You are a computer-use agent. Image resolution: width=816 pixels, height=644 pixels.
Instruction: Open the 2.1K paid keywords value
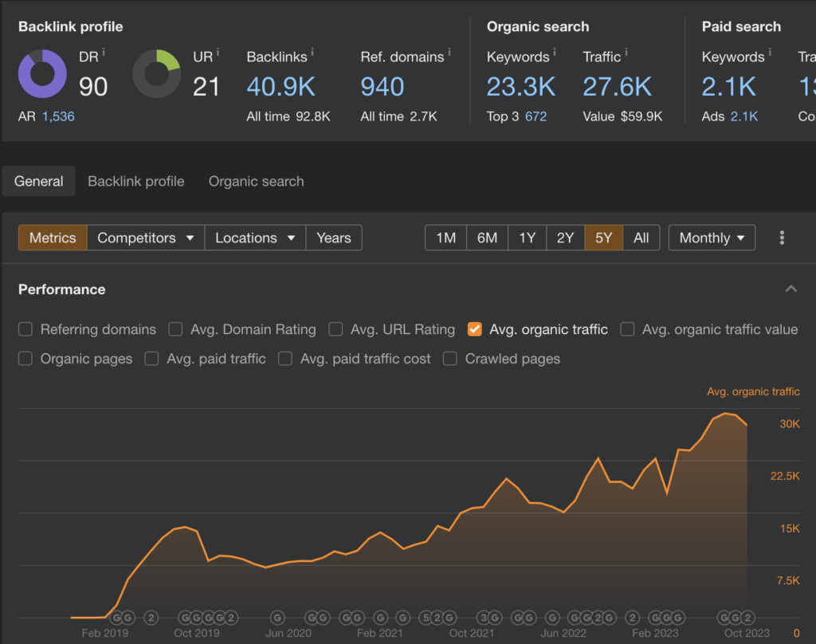(728, 87)
